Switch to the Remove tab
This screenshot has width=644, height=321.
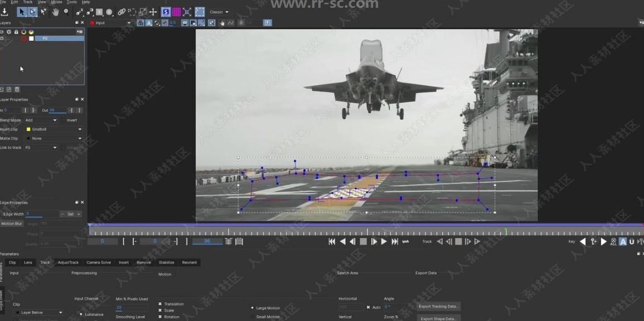point(144,262)
